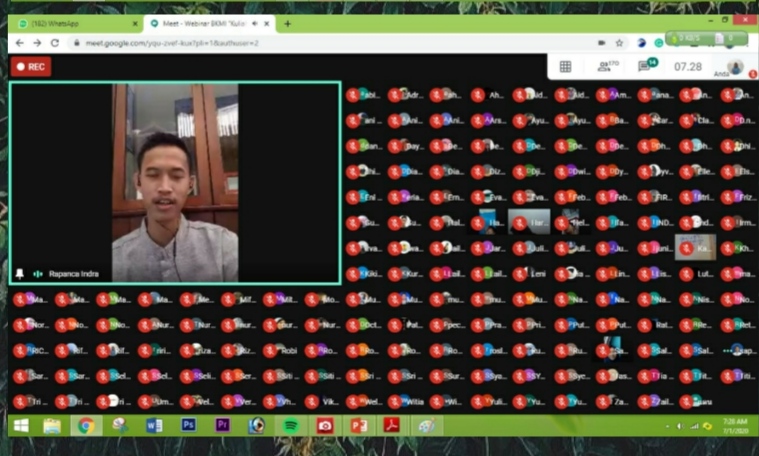Bookmark this page with the star icon
The width and height of the screenshot is (759, 456).
pyautogui.click(x=620, y=43)
